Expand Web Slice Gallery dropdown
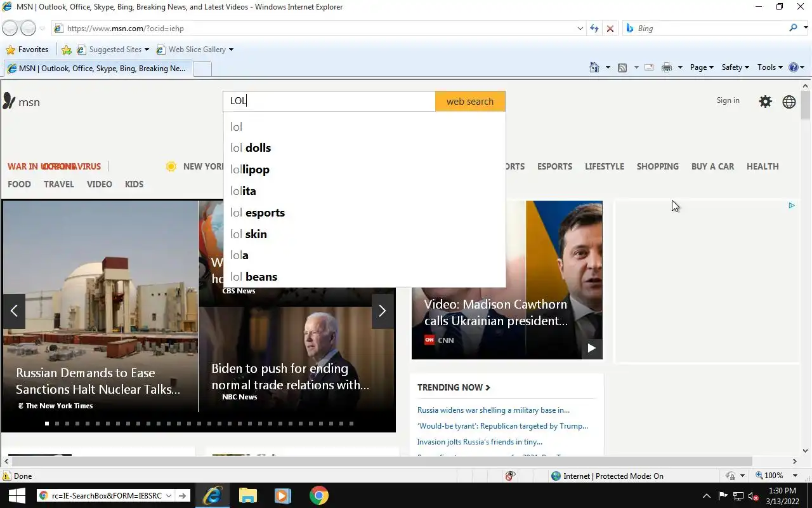This screenshot has width=812, height=508. [x=231, y=50]
